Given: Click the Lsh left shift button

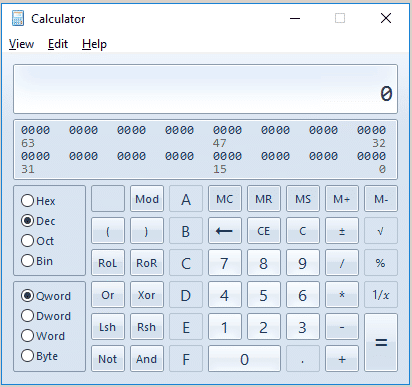Looking at the screenshot, I should 108,327.
